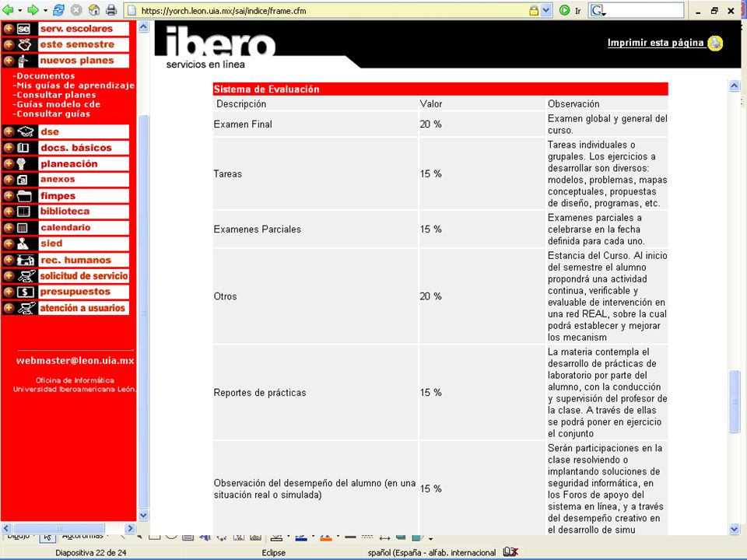Viewport: 747px width, 560px height.
Task: Click the person icon for nuevos planes
Action: point(23,61)
